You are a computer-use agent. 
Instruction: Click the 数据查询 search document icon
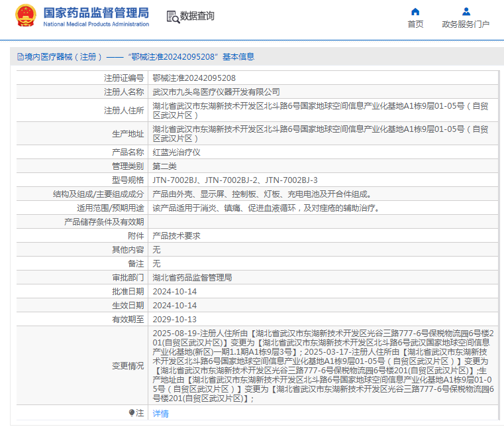click(172, 17)
